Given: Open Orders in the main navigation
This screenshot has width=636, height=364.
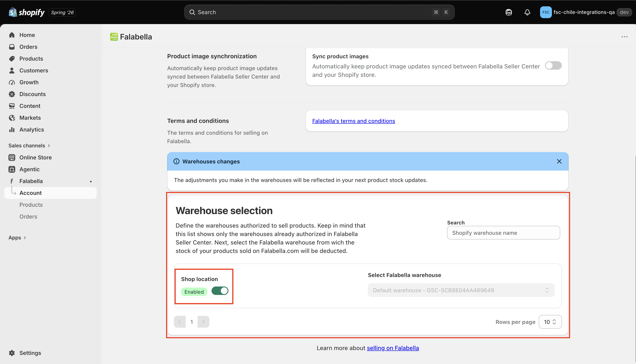Looking at the screenshot, I should (x=28, y=47).
